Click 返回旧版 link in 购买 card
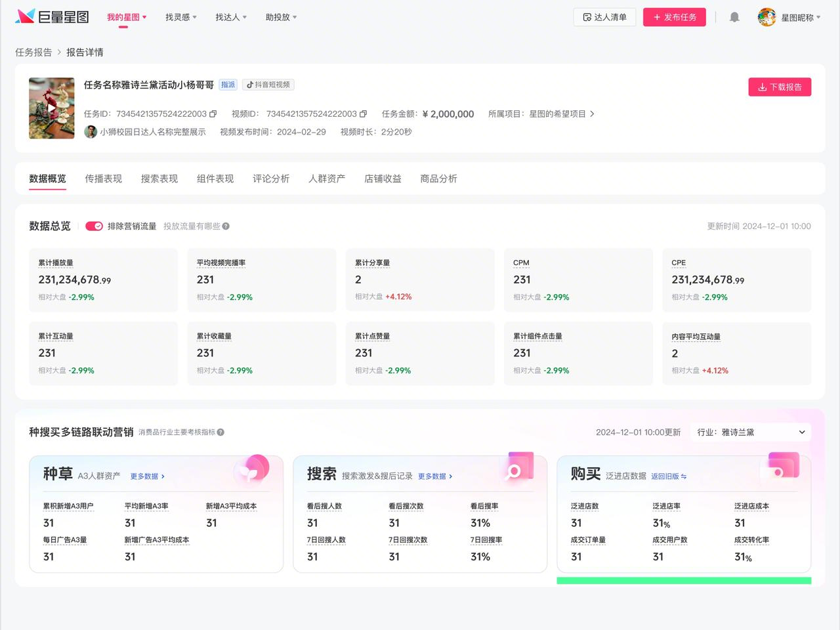This screenshot has width=840, height=630. tap(669, 476)
